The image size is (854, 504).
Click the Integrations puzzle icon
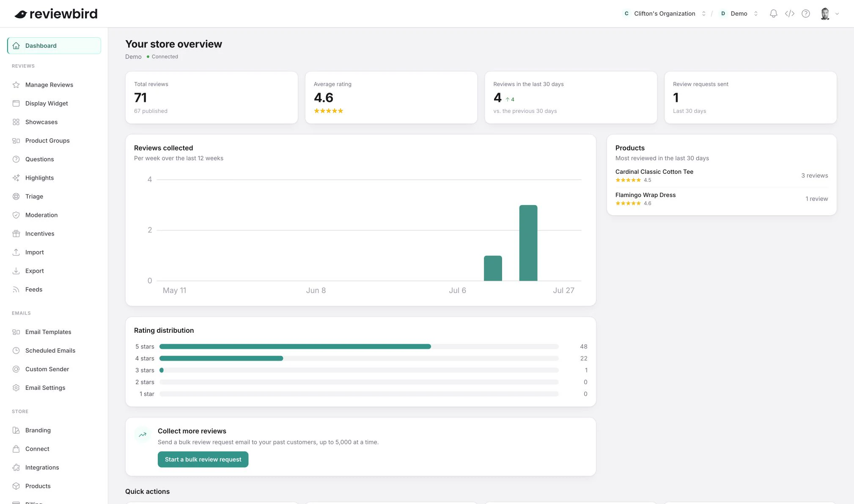click(16, 467)
